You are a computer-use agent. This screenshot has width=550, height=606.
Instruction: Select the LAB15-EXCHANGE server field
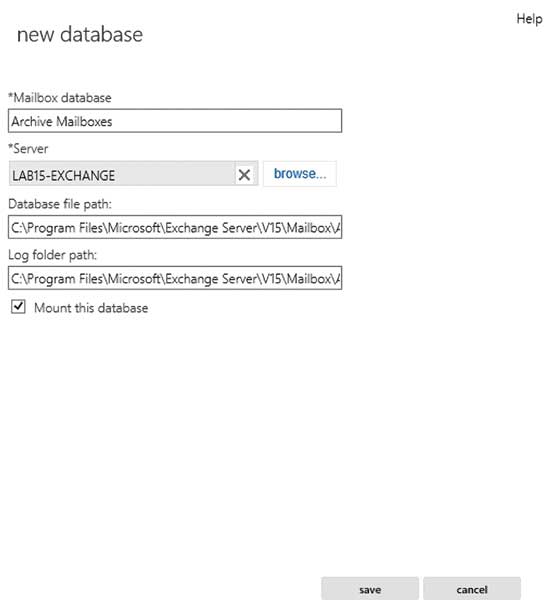pyautogui.click(x=122, y=175)
